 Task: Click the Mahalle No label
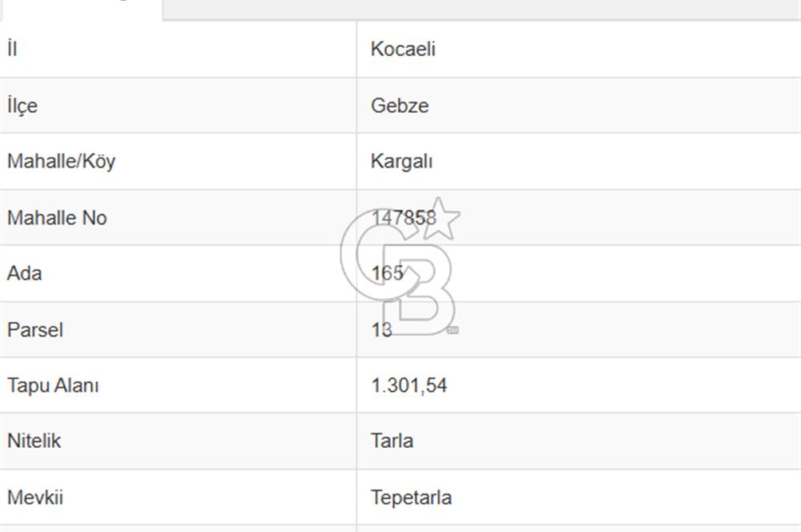[x=57, y=218]
